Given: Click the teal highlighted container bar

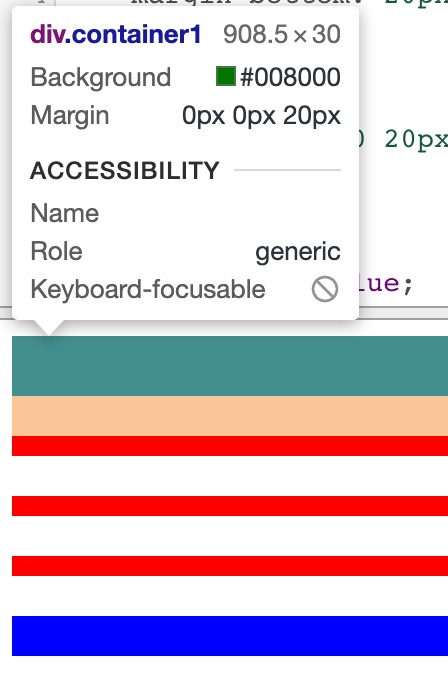Looking at the screenshot, I should pyautogui.click(x=230, y=366).
